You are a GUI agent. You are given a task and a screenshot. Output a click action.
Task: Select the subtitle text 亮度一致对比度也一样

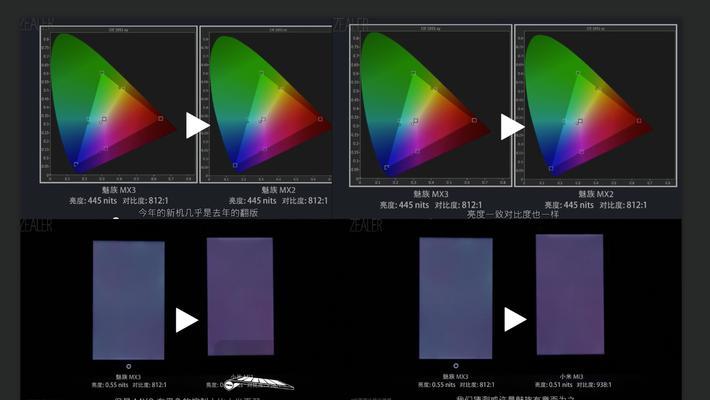point(513,214)
